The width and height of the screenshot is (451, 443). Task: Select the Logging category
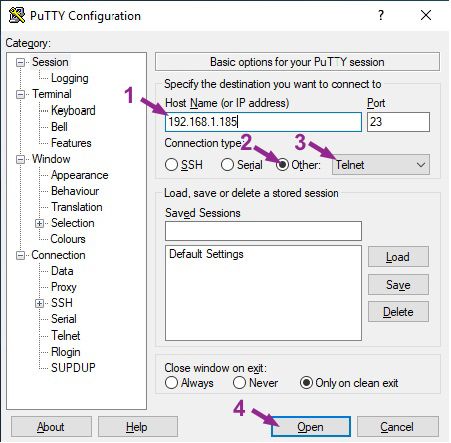[x=70, y=78]
